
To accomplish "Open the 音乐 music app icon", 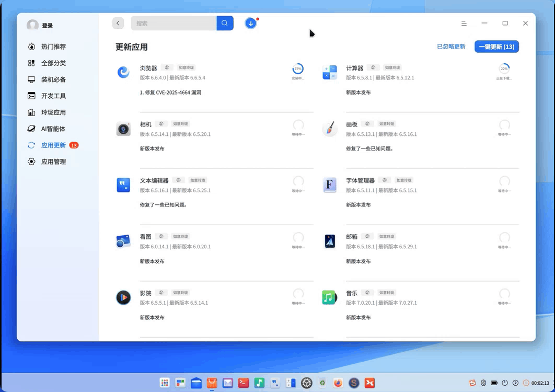I will [329, 297].
